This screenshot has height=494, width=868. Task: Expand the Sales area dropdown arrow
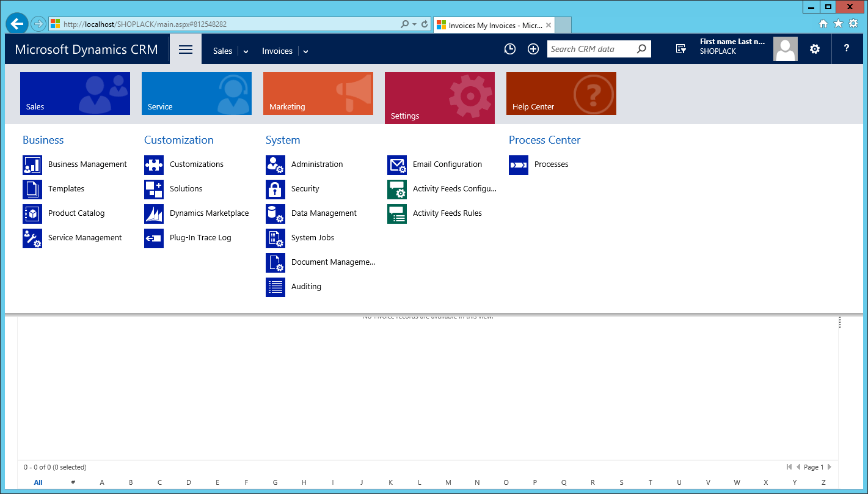(x=246, y=51)
